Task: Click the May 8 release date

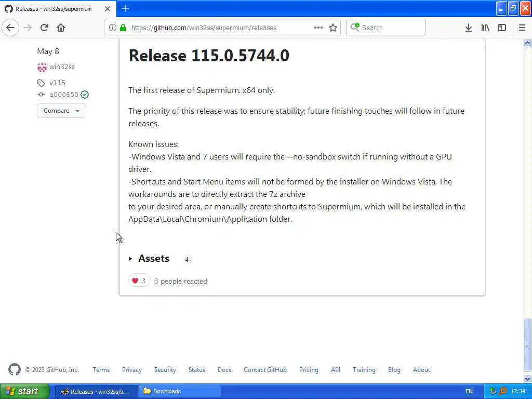Action: 48,51
